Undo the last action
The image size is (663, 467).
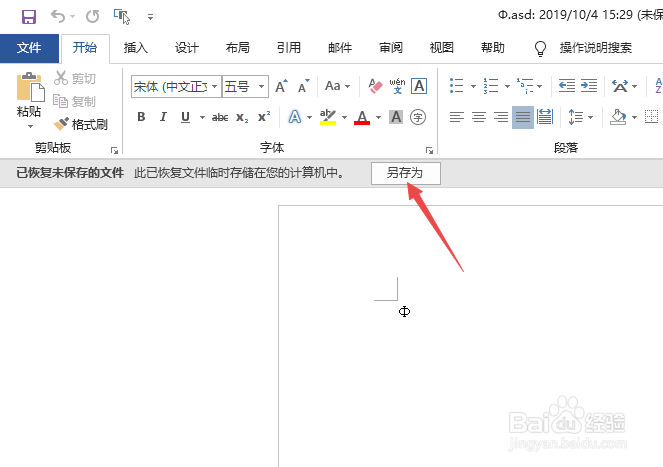[58, 16]
